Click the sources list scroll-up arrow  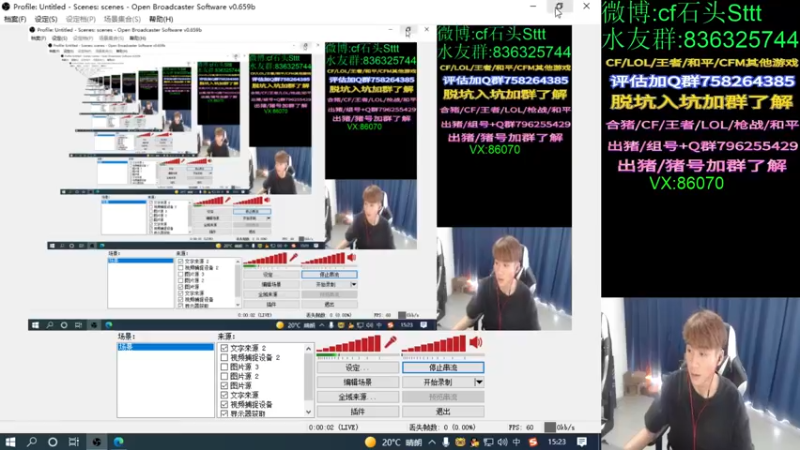click(x=308, y=348)
